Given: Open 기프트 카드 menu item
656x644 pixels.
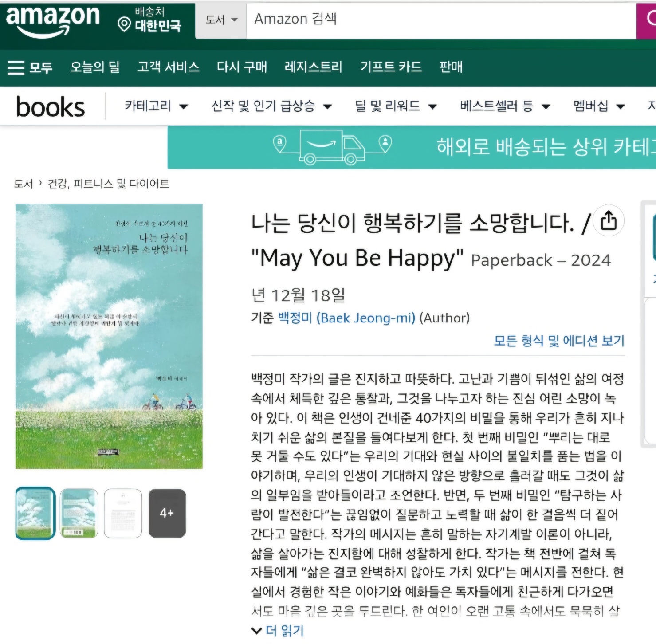Looking at the screenshot, I should click(x=391, y=67).
